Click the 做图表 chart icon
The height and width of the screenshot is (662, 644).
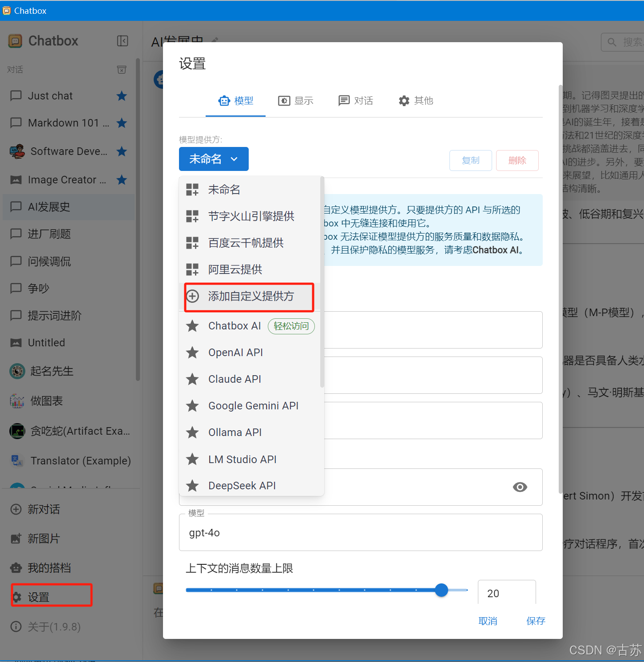tap(17, 401)
